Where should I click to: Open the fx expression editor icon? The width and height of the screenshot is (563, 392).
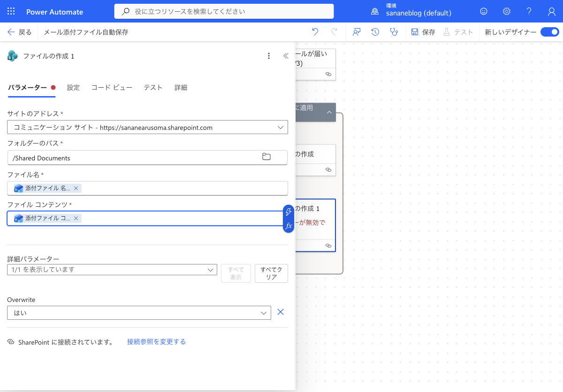coord(289,226)
